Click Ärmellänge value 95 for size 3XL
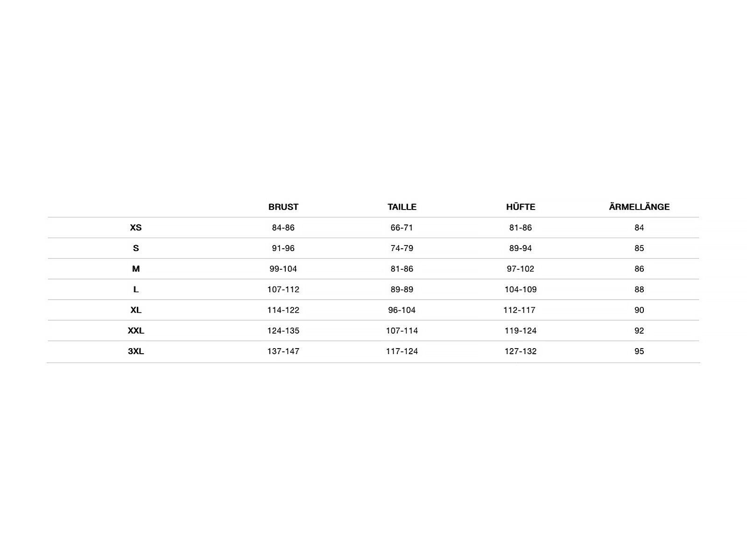747x560 pixels. (x=639, y=351)
